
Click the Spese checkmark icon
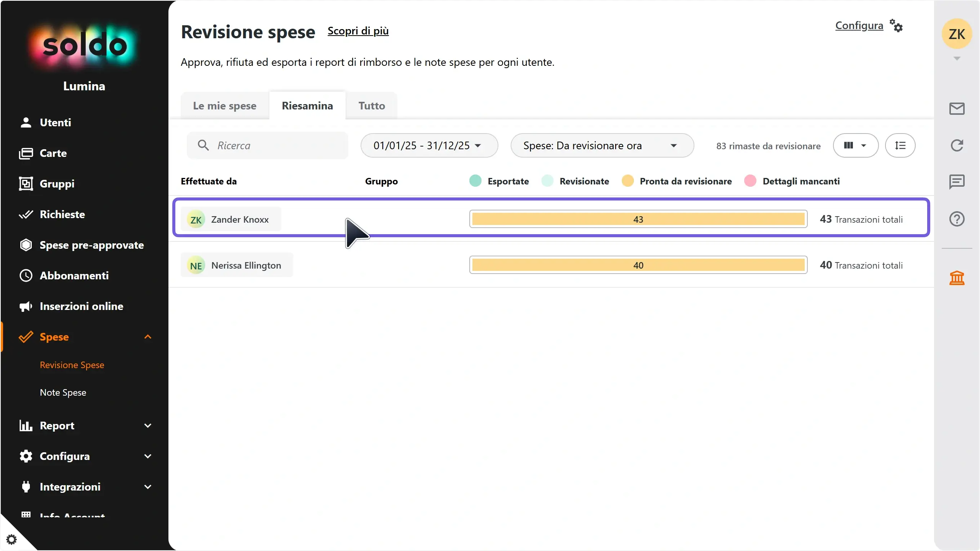pos(26,337)
